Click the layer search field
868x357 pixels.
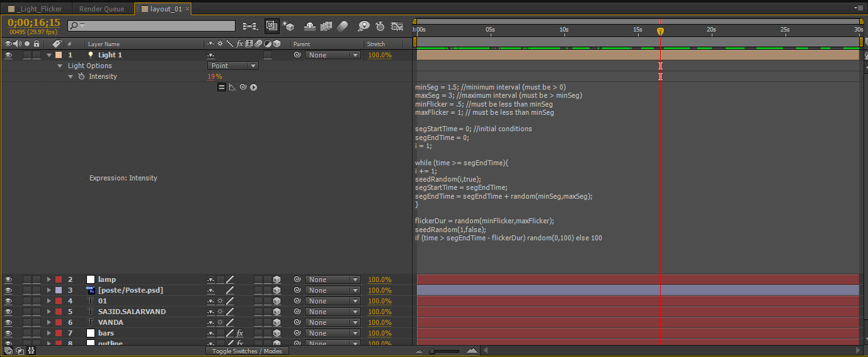[151, 26]
